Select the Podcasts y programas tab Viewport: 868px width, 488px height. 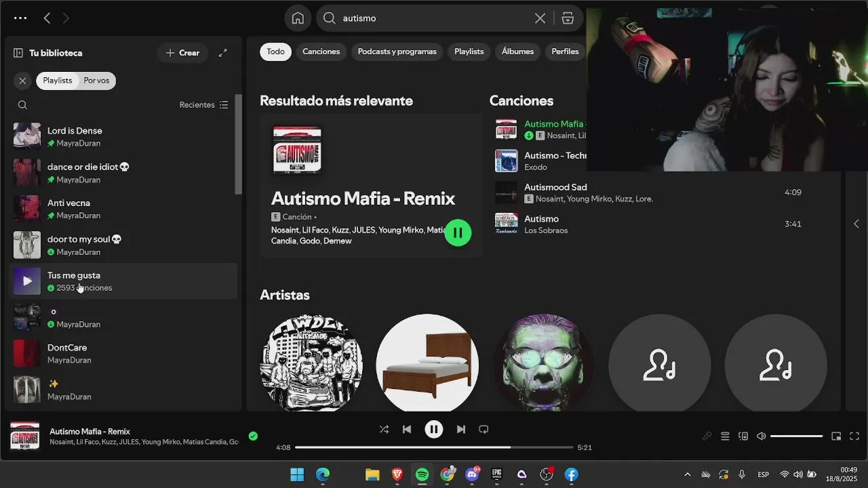[x=397, y=52]
